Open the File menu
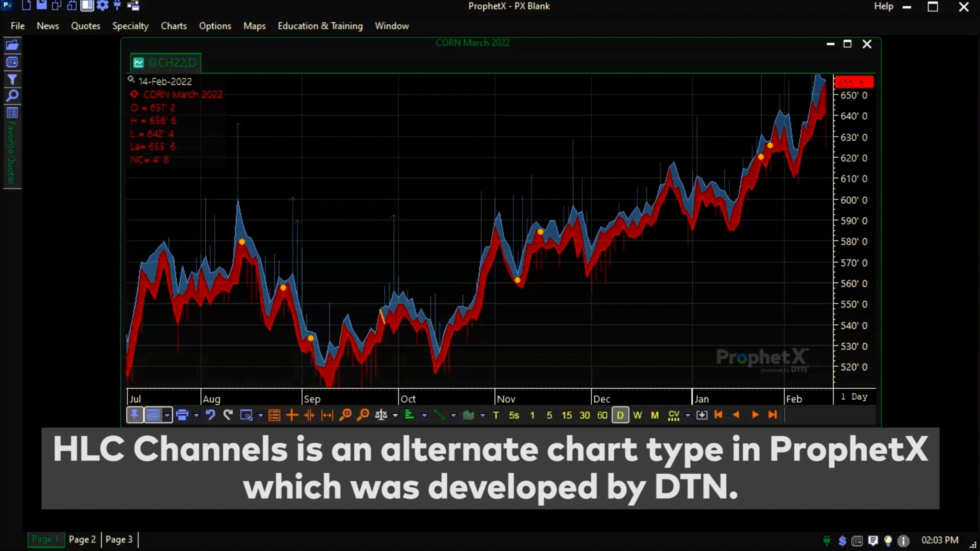The image size is (980, 551). tap(18, 26)
